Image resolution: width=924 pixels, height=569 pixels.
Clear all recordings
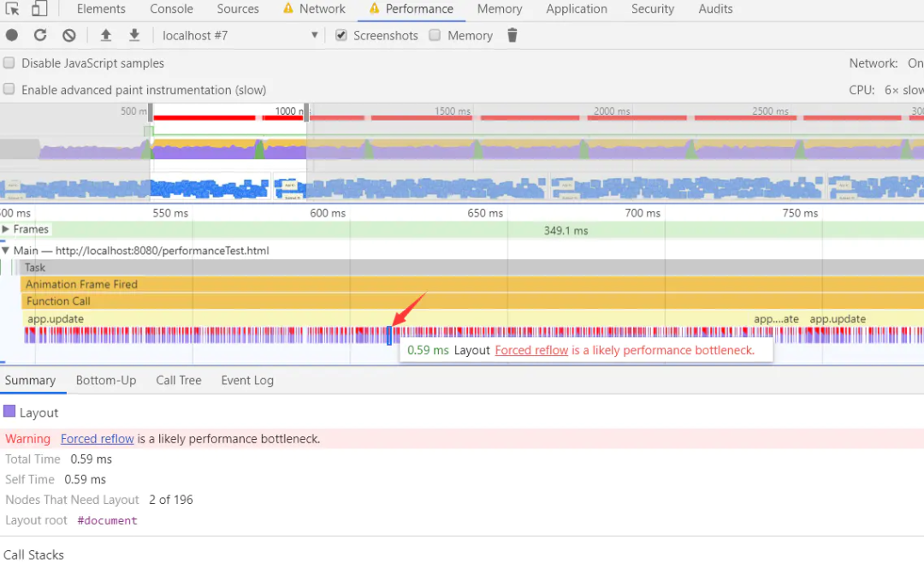pos(68,35)
